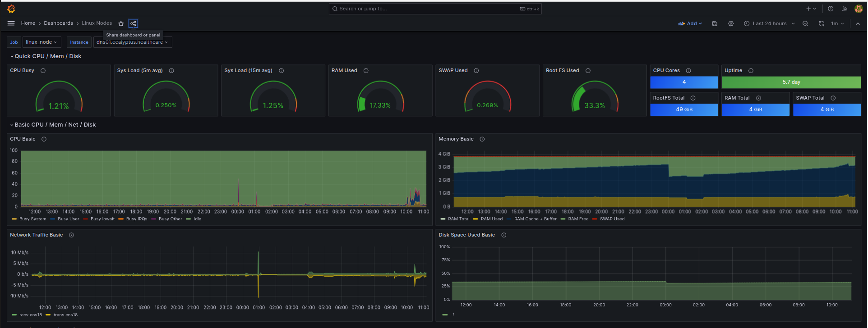This screenshot has width=868, height=328.
Task: Click the share dashboard icon
Action: [x=133, y=23]
